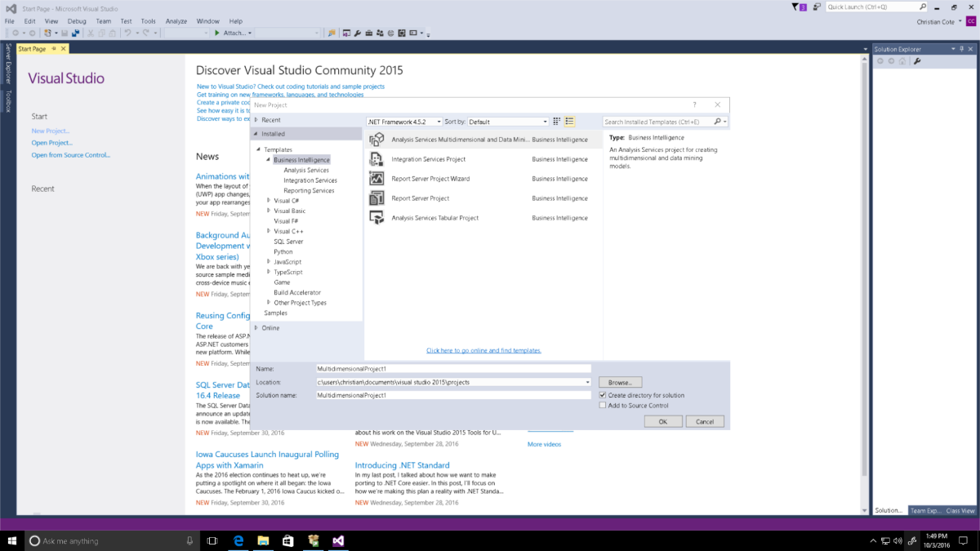Click the Analysis Services Tabular Project icon

(376, 218)
